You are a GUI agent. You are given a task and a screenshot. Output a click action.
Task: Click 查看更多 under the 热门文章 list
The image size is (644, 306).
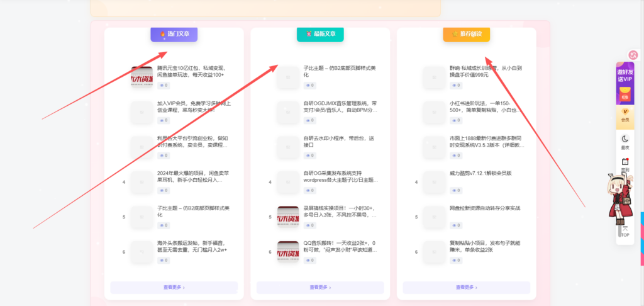(x=174, y=288)
